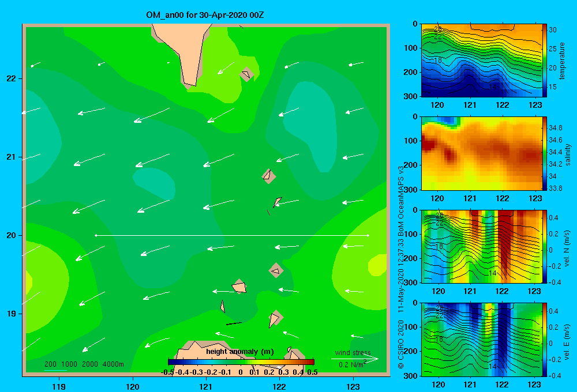Click latitude label "20" on main map
577x392 pixels.
pyautogui.click(x=12, y=235)
